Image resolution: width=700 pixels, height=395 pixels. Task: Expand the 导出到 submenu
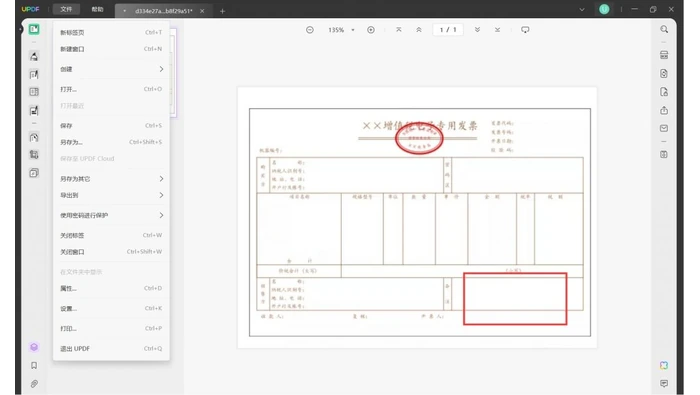[111, 195]
